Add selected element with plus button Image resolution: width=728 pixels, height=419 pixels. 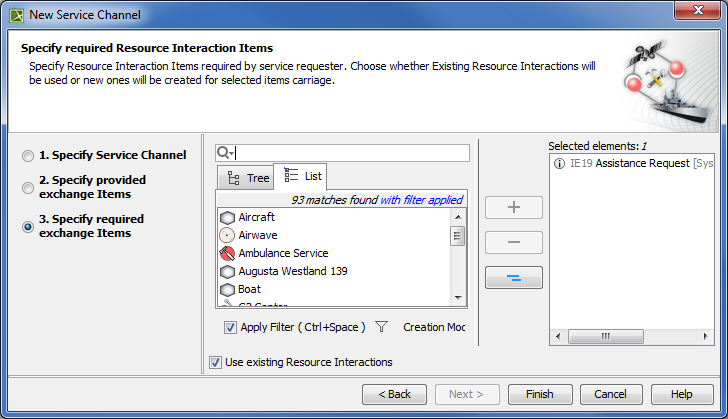click(x=514, y=207)
